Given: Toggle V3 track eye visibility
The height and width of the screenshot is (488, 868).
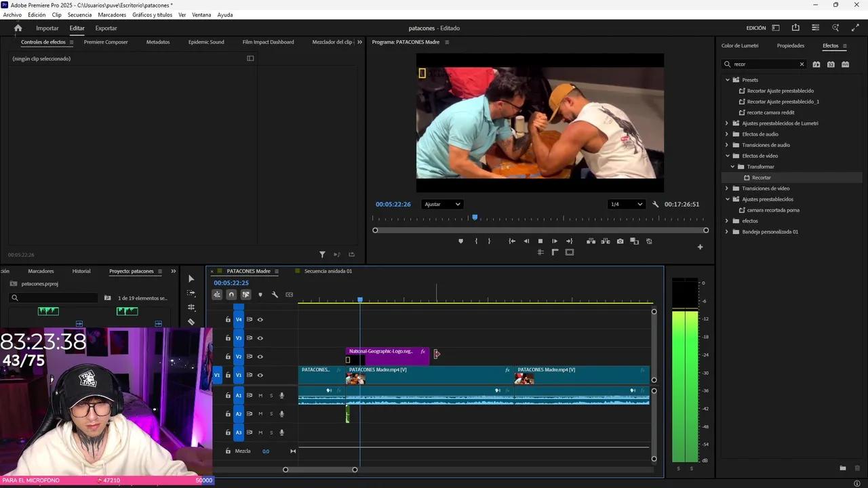Looking at the screenshot, I should pyautogui.click(x=260, y=338).
